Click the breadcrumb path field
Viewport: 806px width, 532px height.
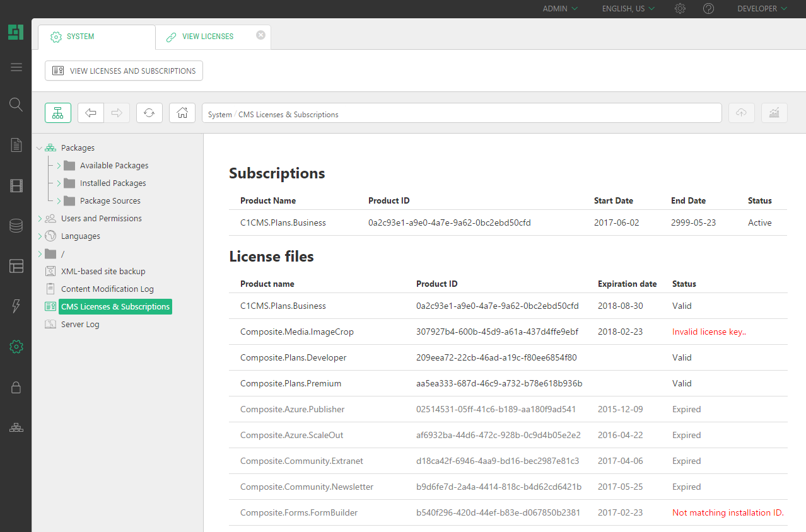click(x=461, y=114)
